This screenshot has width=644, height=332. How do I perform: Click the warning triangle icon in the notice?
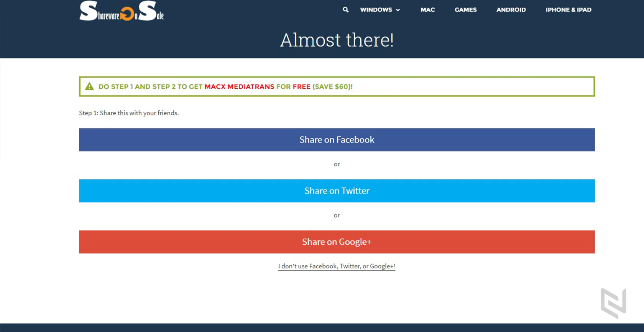89,86
